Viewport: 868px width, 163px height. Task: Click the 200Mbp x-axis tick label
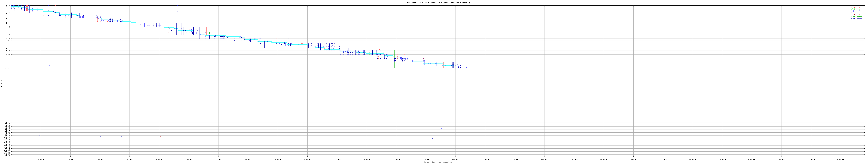(604, 159)
